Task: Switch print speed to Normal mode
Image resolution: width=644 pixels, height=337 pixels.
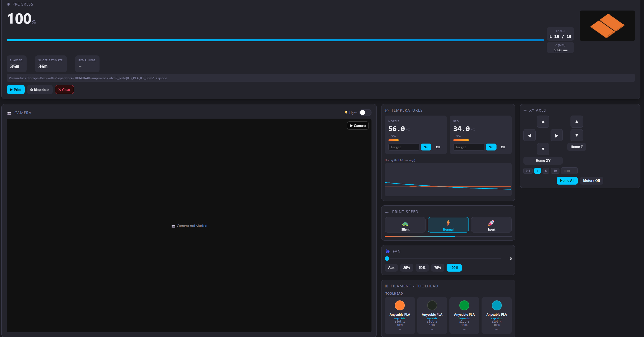Action: pyautogui.click(x=448, y=225)
